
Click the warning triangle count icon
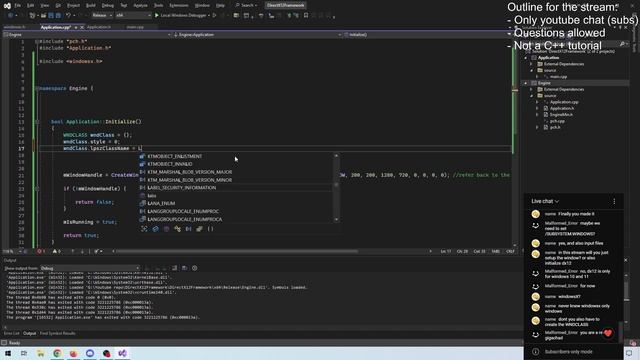click(x=55, y=251)
